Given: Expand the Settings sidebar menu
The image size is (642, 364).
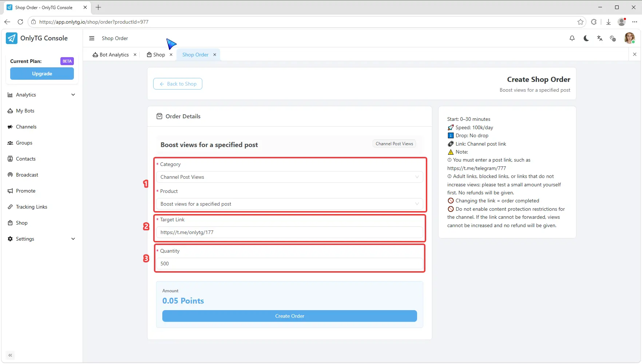Looking at the screenshot, I should click(42, 239).
